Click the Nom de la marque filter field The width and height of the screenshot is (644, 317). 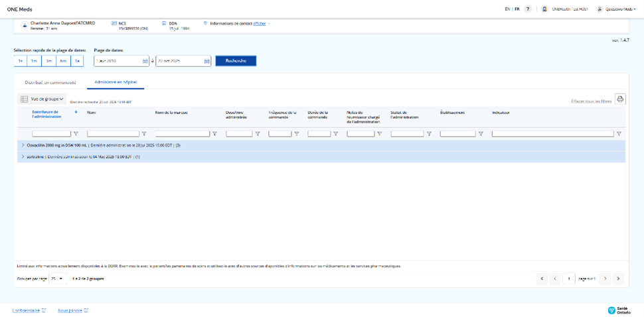(x=182, y=134)
